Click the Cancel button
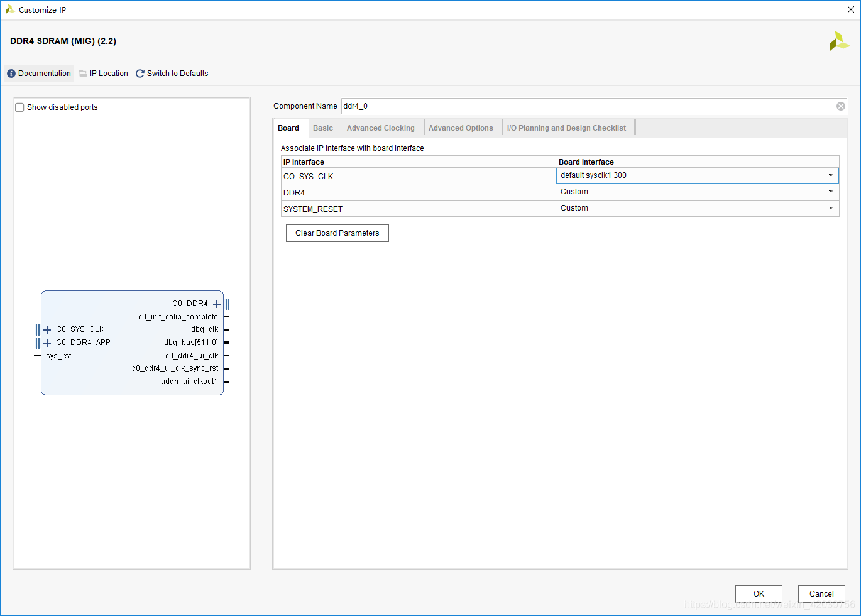The width and height of the screenshot is (861, 616). (x=821, y=594)
